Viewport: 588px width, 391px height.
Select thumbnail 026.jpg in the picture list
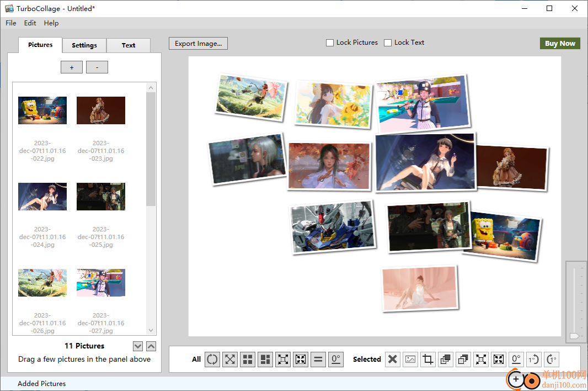(x=42, y=282)
